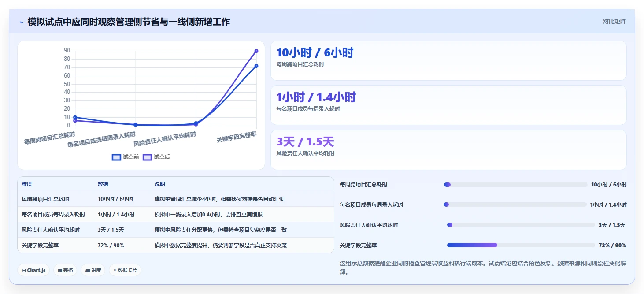
Task: Open the Chart.js chip
Action: [x=33, y=270]
